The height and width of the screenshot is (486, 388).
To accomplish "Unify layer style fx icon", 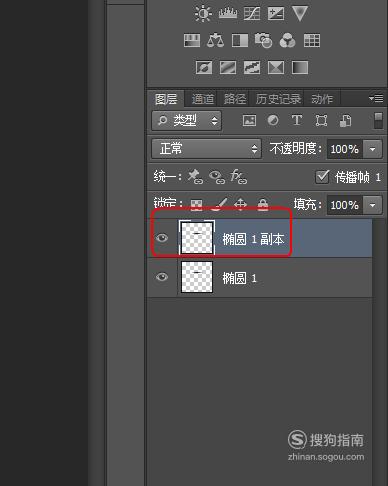I will coord(239,176).
